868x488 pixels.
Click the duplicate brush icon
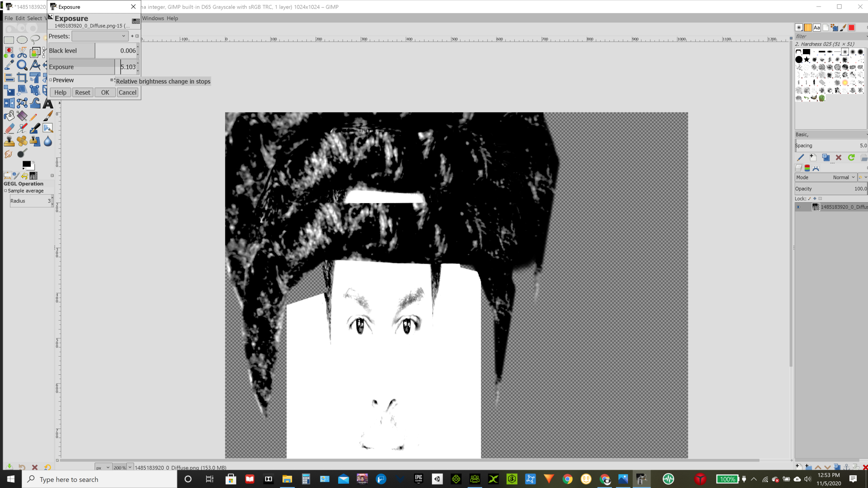(825, 157)
